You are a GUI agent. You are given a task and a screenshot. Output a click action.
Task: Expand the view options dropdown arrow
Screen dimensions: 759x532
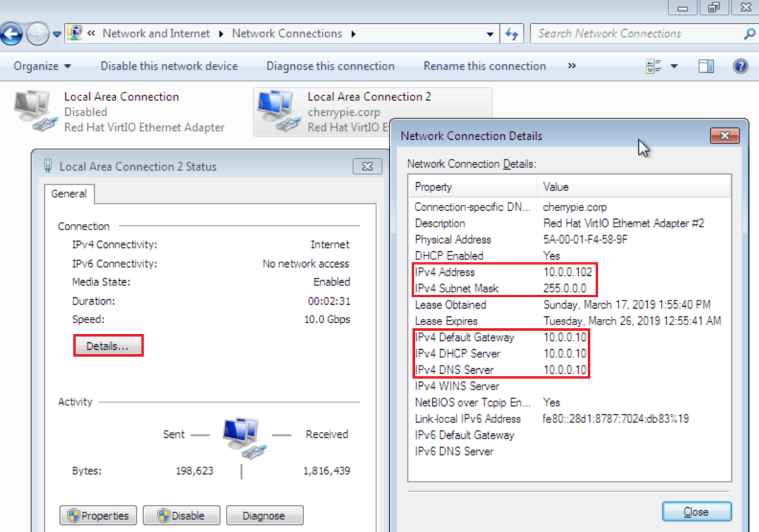674,66
